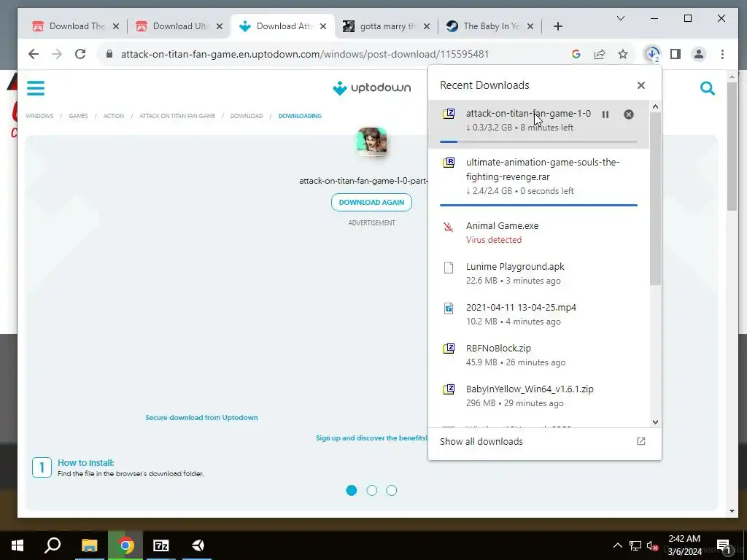
Task: Click downloads list scroll up arrow
Action: (x=656, y=106)
